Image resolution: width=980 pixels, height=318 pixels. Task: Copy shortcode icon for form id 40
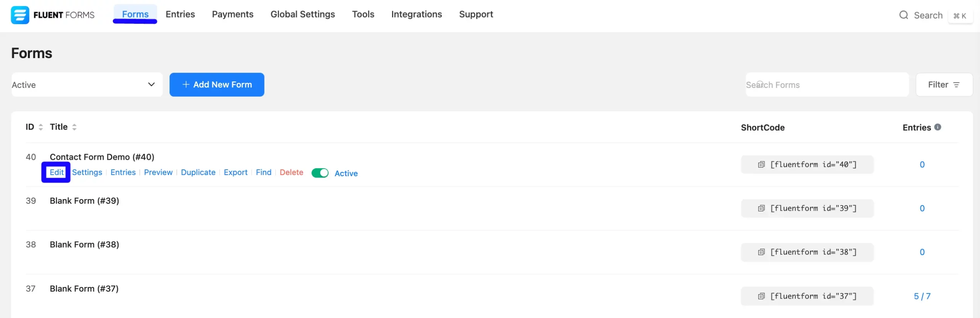[x=761, y=164]
